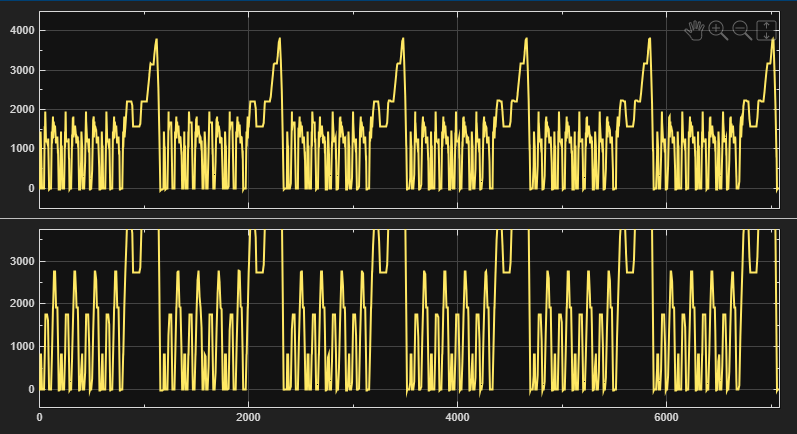This screenshot has width=797, height=434.
Task: Click the 2000 tick label on time axis
Action: [x=248, y=417]
